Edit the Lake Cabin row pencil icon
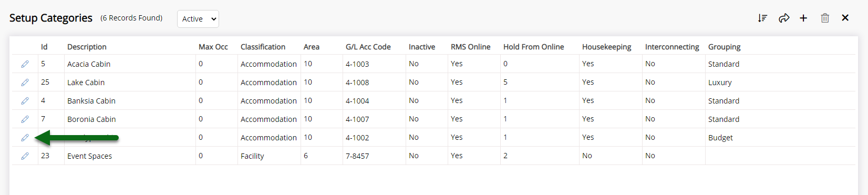The width and height of the screenshot is (868, 195). click(25, 83)
